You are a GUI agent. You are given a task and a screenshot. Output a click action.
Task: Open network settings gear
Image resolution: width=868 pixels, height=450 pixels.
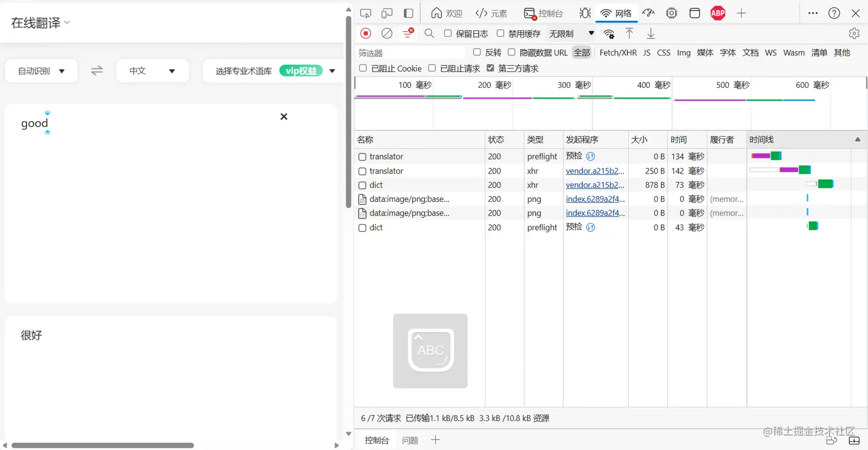click(x=854, y=33)
